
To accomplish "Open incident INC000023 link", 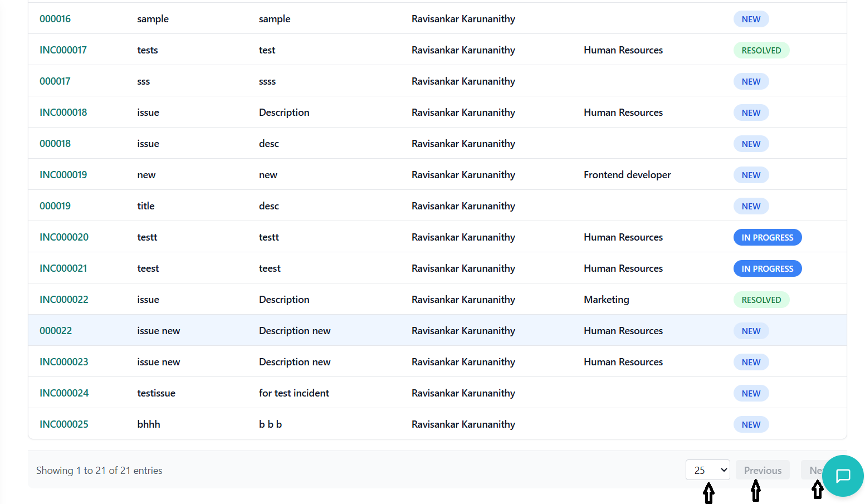I will 63,362.
